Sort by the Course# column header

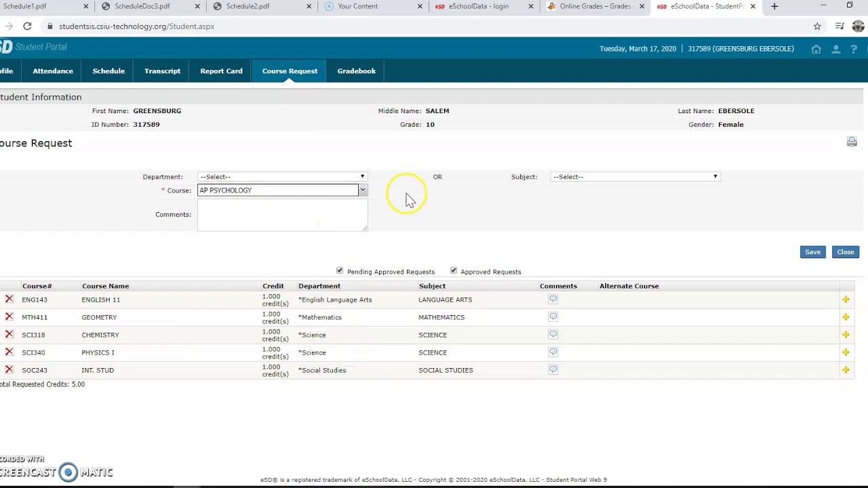tap(37, 286)
